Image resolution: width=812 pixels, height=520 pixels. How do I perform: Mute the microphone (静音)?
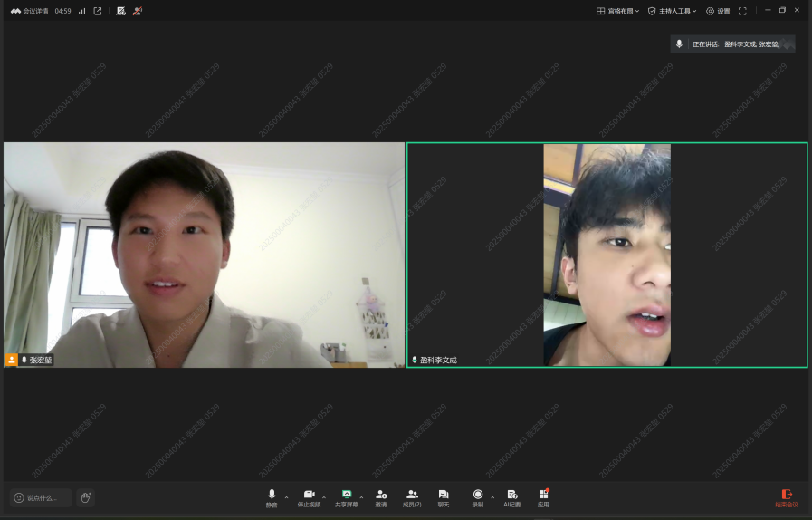[272, 497]
